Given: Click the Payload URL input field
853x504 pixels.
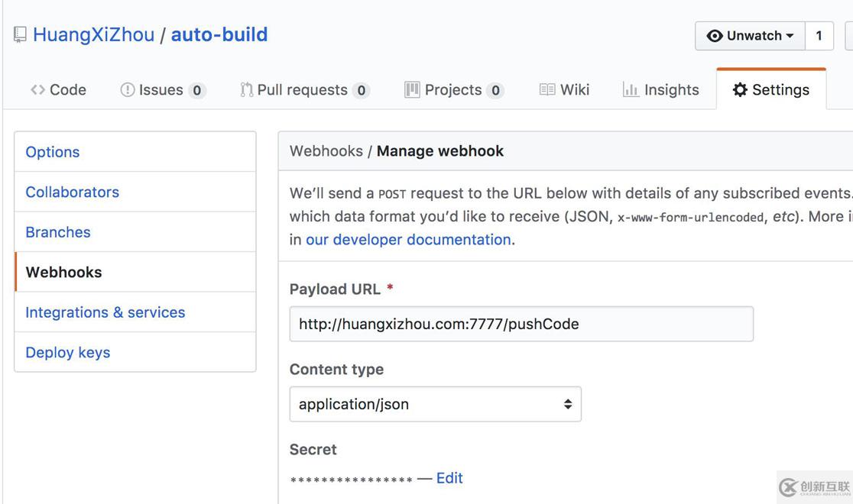Looking at the screenshot, I should pos(521,324).
